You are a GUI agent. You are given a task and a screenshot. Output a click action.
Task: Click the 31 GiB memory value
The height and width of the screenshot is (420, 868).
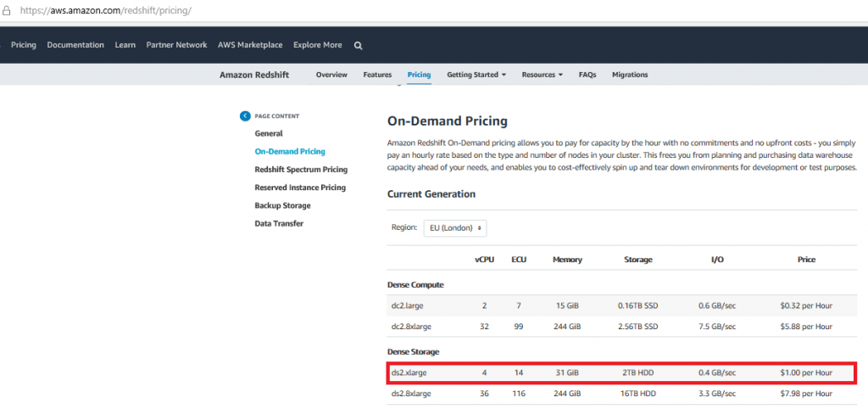point(567,372)
